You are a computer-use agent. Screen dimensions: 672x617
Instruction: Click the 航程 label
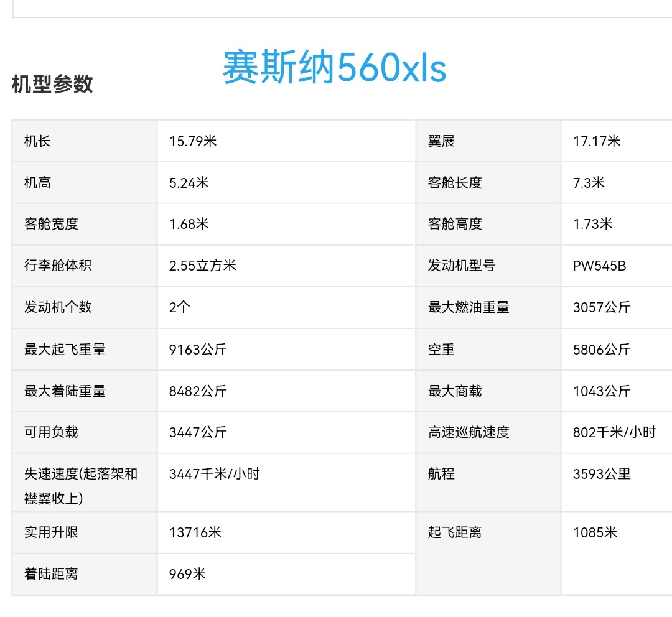pos(441,474)
